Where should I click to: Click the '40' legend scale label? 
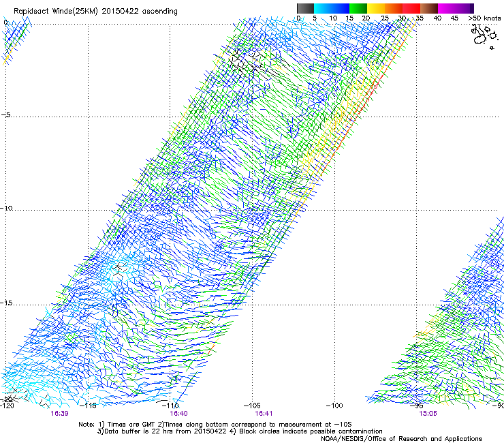[x=437, y=18]
